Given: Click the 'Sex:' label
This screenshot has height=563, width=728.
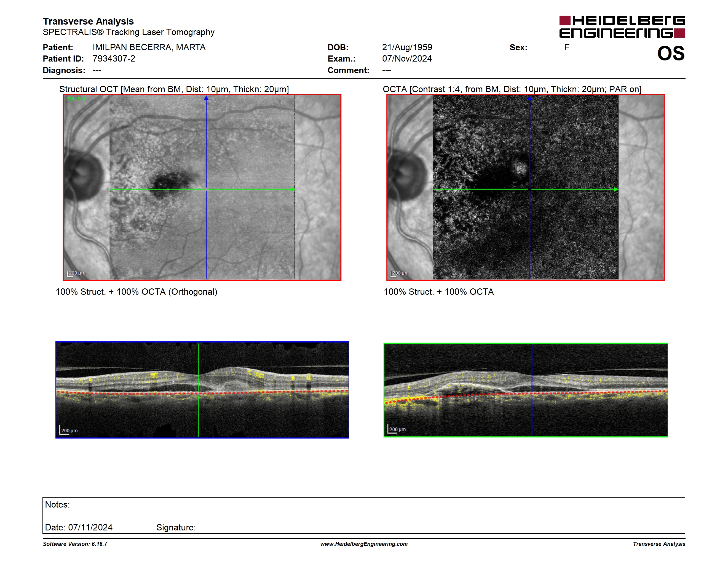Looking at the screenshot, I should pyautogui.click(x=518, y=47).
